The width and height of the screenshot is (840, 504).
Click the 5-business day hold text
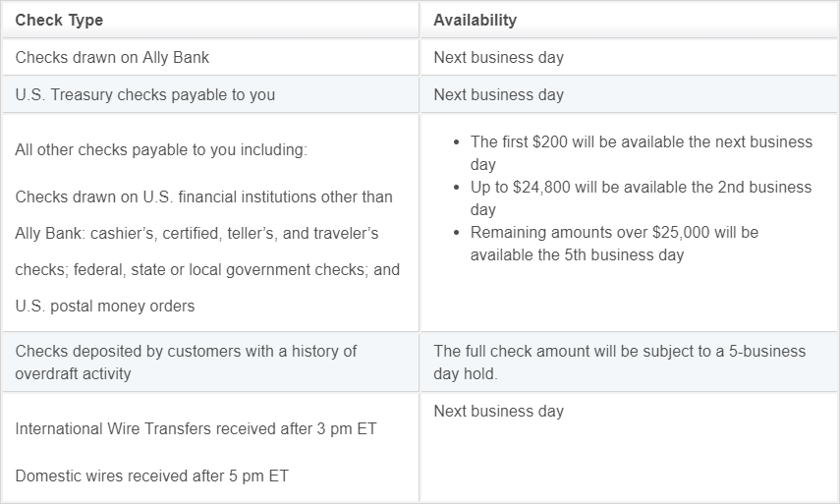pos(619,363)
